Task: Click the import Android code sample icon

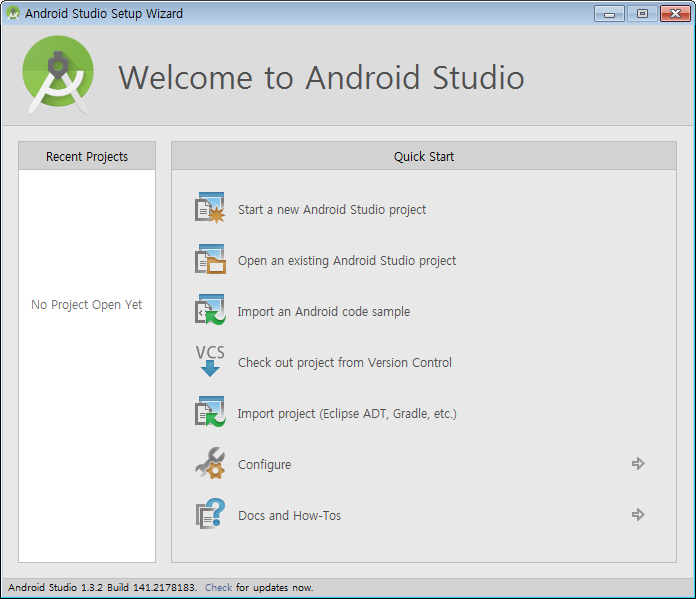Action: point(210,309)
